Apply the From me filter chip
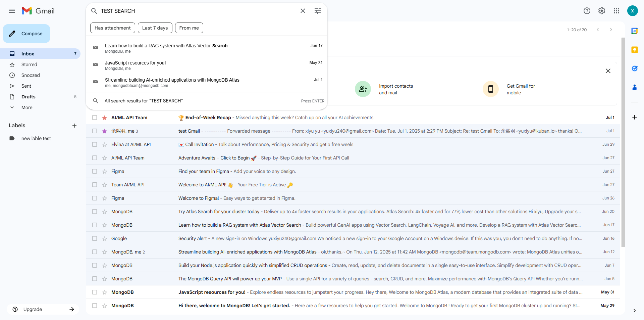 189,28
